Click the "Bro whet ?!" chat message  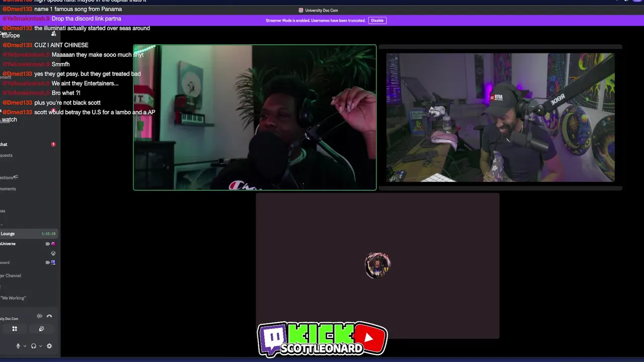[66, 93]
